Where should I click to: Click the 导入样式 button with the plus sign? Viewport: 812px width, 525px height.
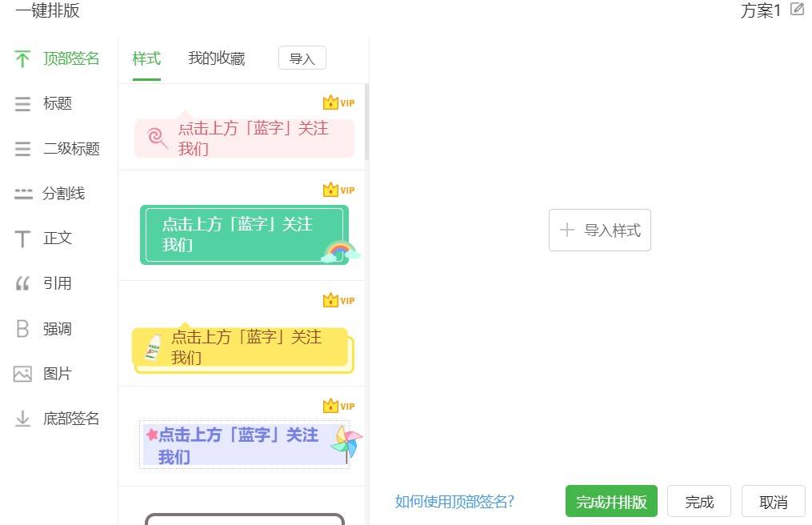600,230
